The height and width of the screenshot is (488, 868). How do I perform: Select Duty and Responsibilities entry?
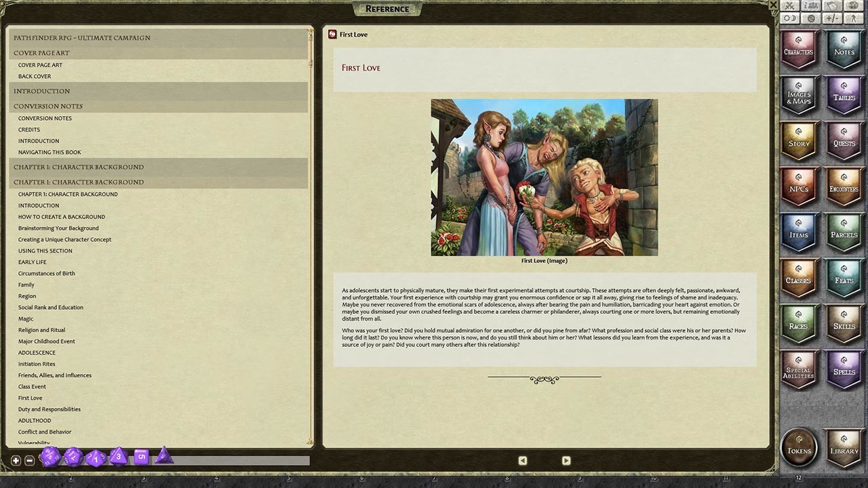50,409
